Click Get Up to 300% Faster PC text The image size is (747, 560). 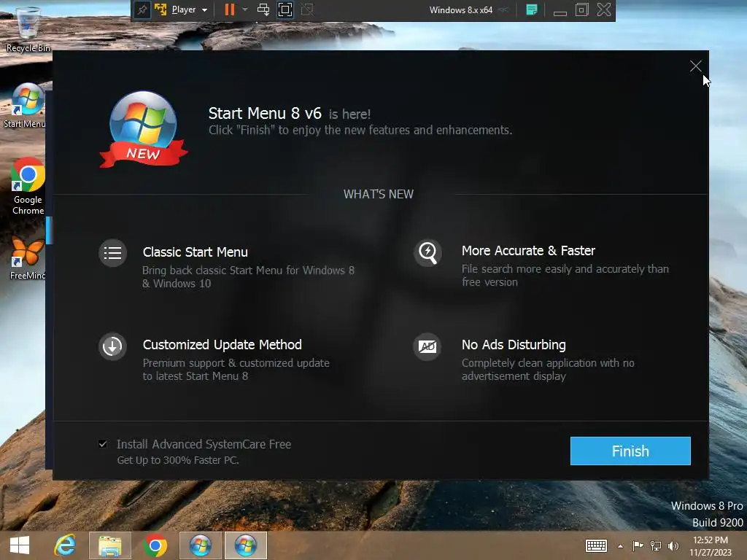[x=178, y=460]
